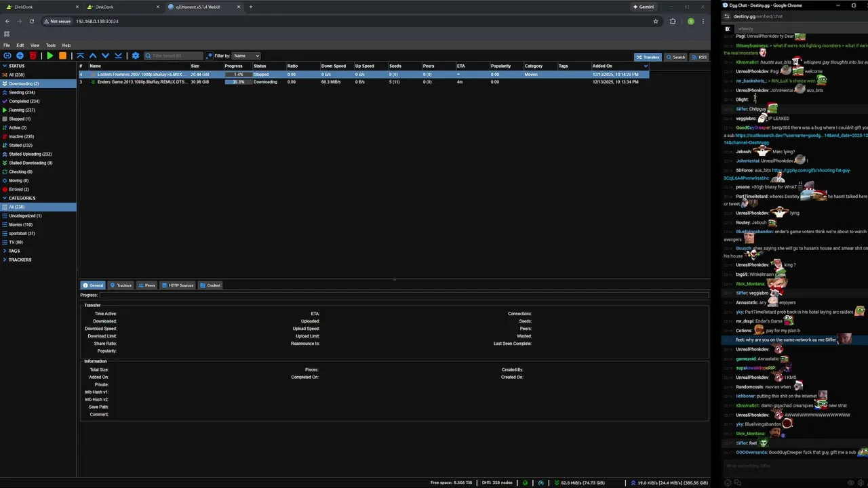
Task: Start torrents with the green play icon
Action: click(50, 56)
